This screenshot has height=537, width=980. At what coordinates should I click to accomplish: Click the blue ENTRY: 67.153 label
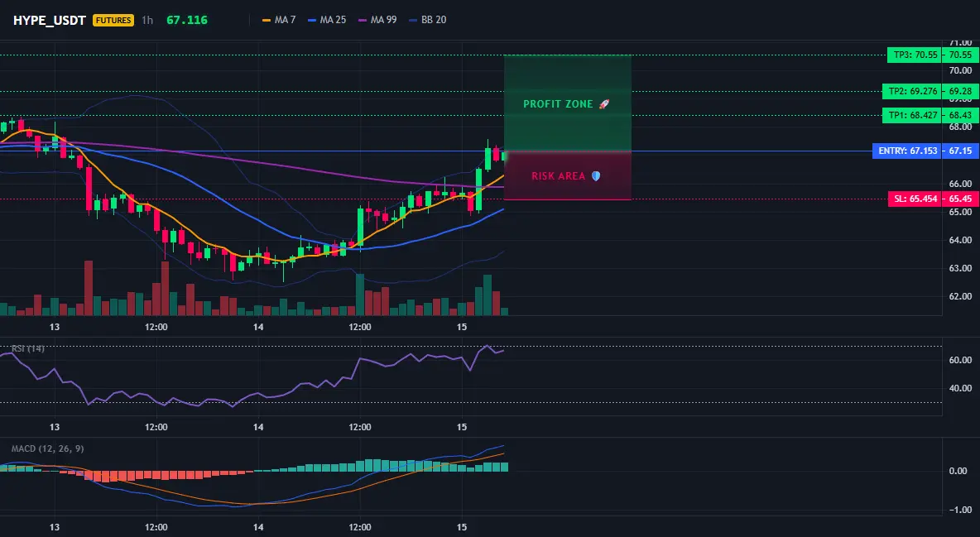point(907,151)
